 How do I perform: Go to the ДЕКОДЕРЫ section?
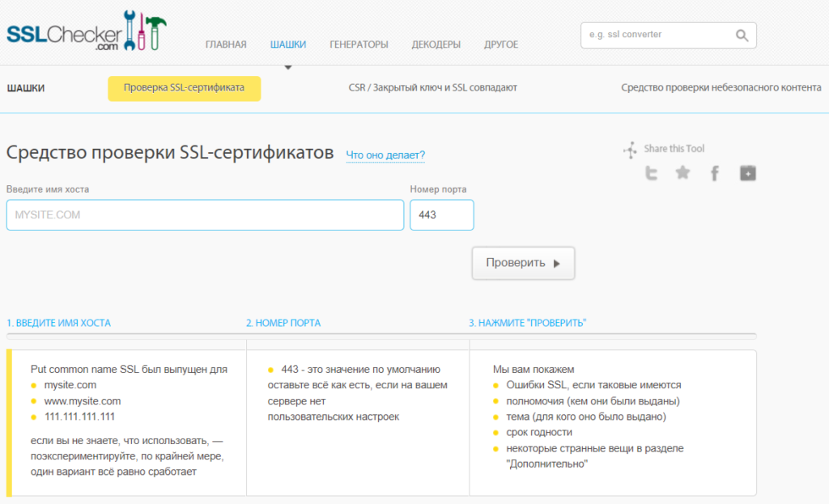(x=436, y=44)
